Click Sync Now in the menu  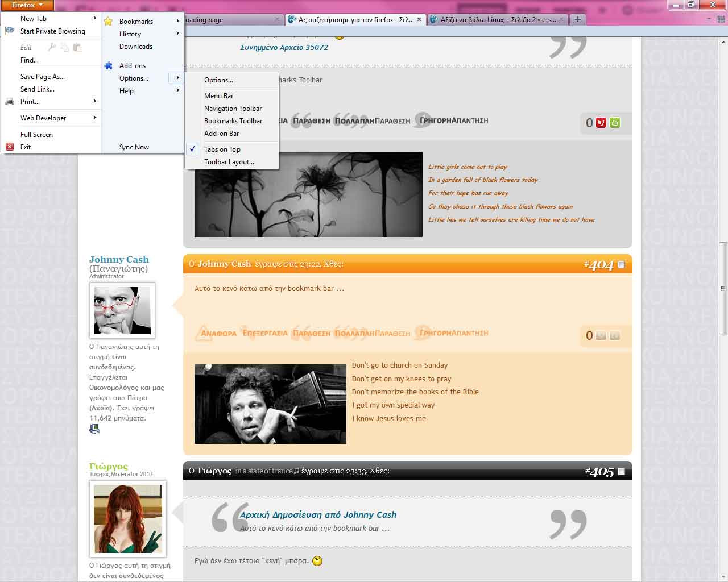pyautogui.click(x=134, y=147)
